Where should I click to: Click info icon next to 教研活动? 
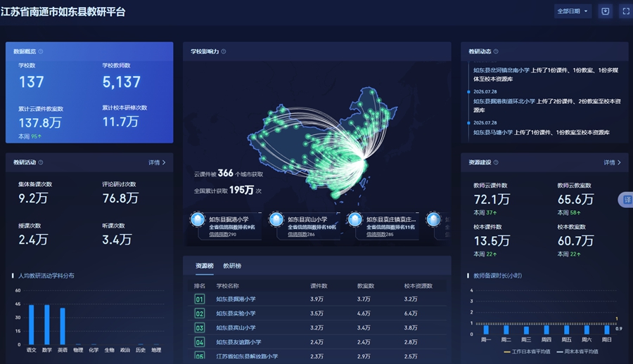pyautogui.click(x=41, y=162)
